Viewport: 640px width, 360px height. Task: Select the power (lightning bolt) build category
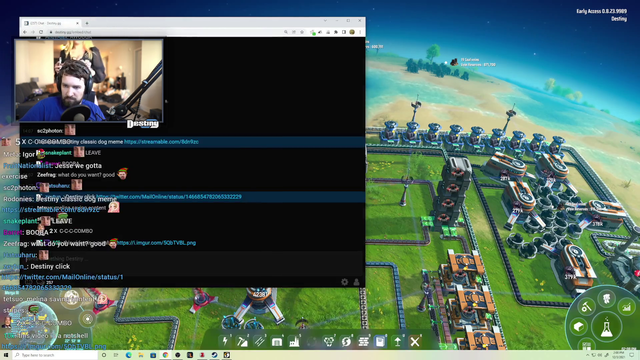pyautogui.click(x=225, y=341)
